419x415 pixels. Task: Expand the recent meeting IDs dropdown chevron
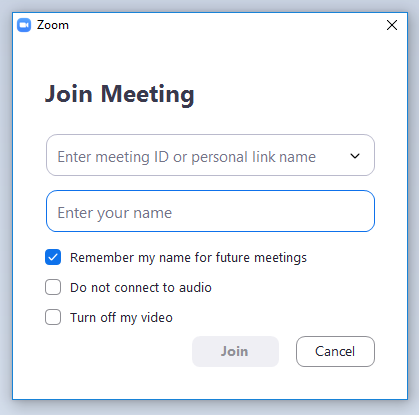(355, 156)
